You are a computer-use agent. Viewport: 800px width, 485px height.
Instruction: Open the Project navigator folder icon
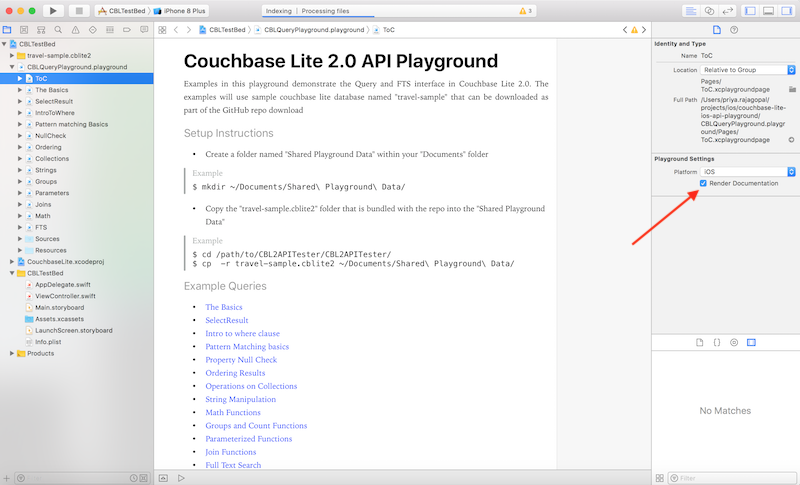tap(7, 30)
